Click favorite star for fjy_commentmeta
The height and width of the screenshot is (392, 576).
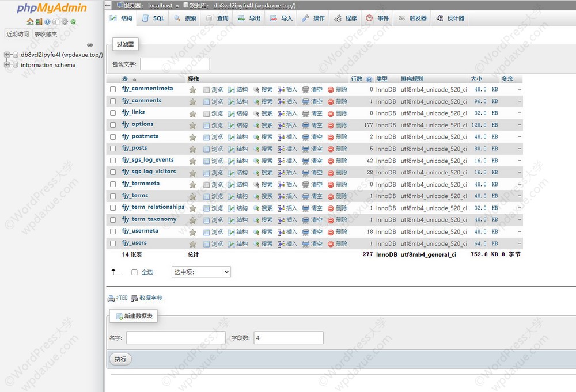click(192, 90)
